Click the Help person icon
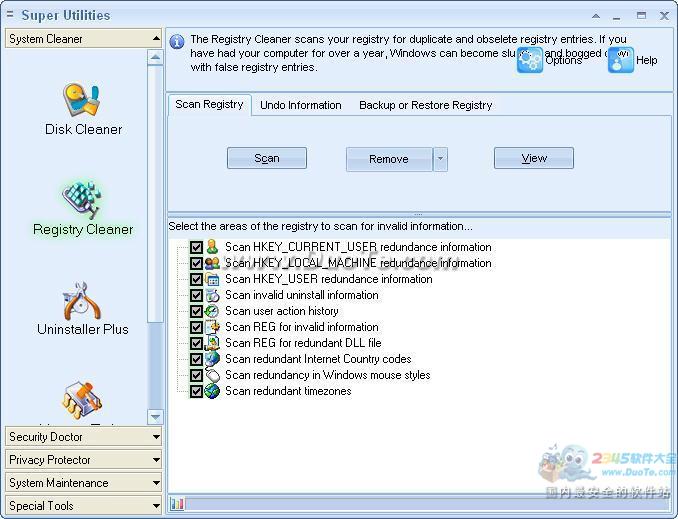Viewport: 678px width, 519px height. tap(620, 60)
